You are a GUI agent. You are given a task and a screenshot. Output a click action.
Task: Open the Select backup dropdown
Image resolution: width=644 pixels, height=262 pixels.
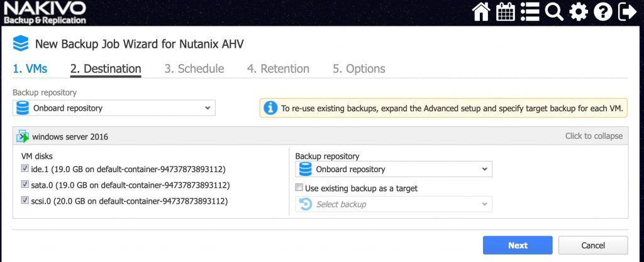[394, 204]
